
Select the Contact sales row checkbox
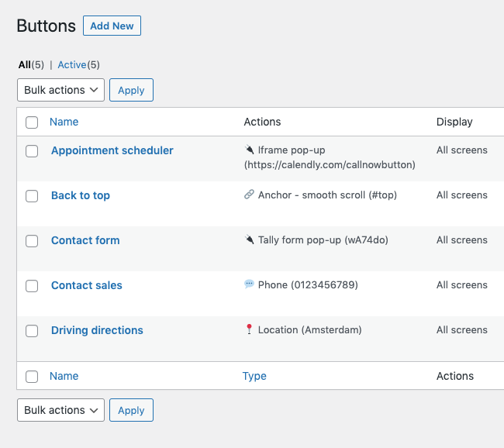tap(32, 286)
